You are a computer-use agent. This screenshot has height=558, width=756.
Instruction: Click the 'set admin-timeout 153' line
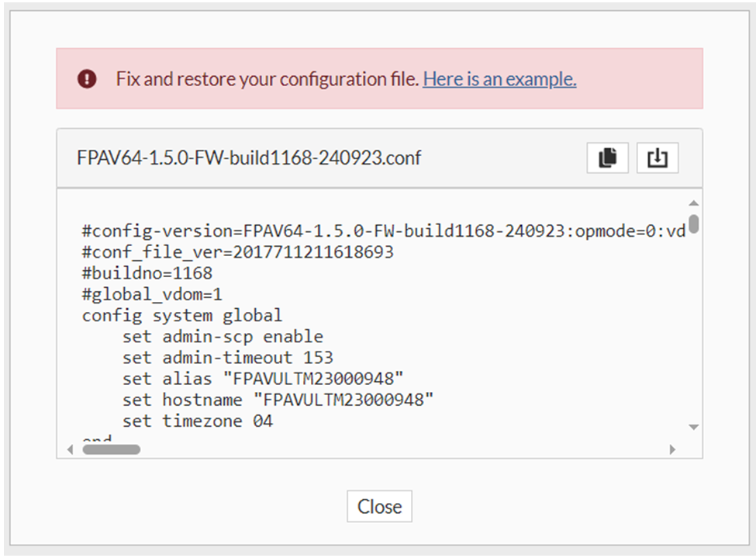click(227, 358)
